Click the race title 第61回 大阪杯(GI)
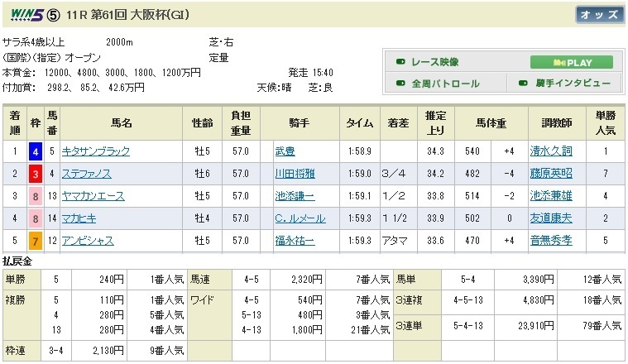This screenshot has height=364, width=628. (x=140, y=15)
